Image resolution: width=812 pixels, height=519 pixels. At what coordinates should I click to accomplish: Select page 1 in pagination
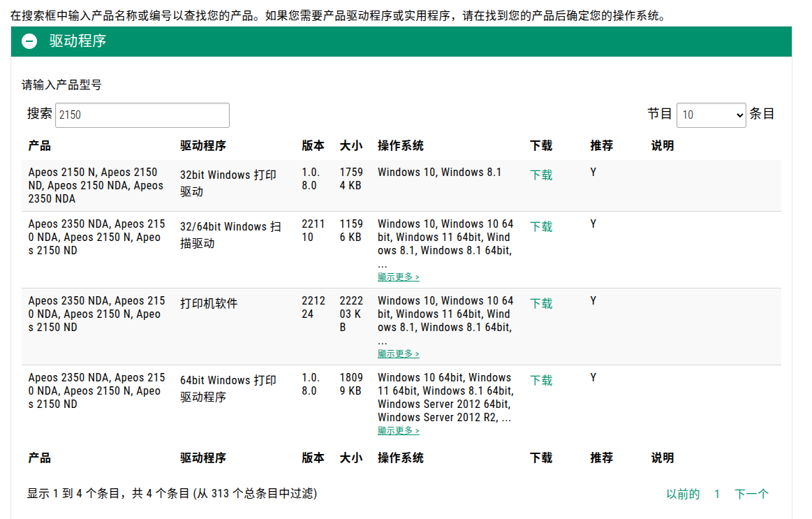(x=717, y=494)
